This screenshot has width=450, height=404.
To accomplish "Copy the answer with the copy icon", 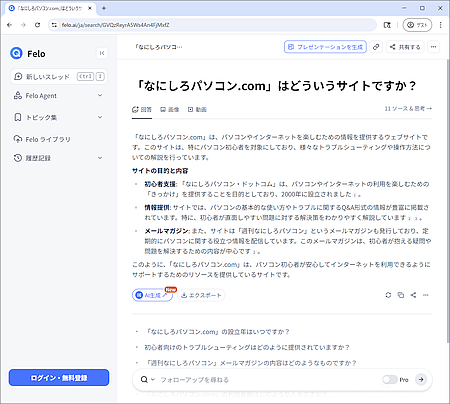I will click(x=401, y=295).
